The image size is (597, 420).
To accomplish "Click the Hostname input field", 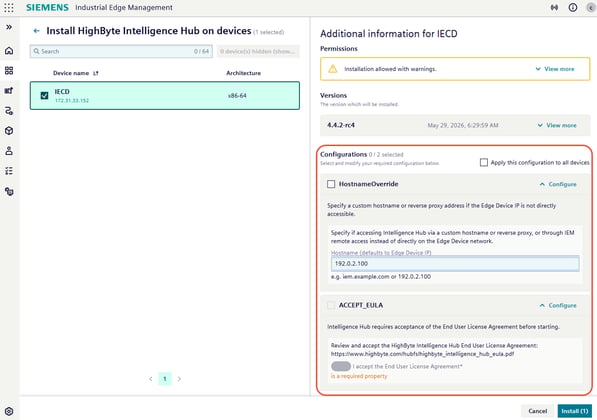I will tap(455, 263).
